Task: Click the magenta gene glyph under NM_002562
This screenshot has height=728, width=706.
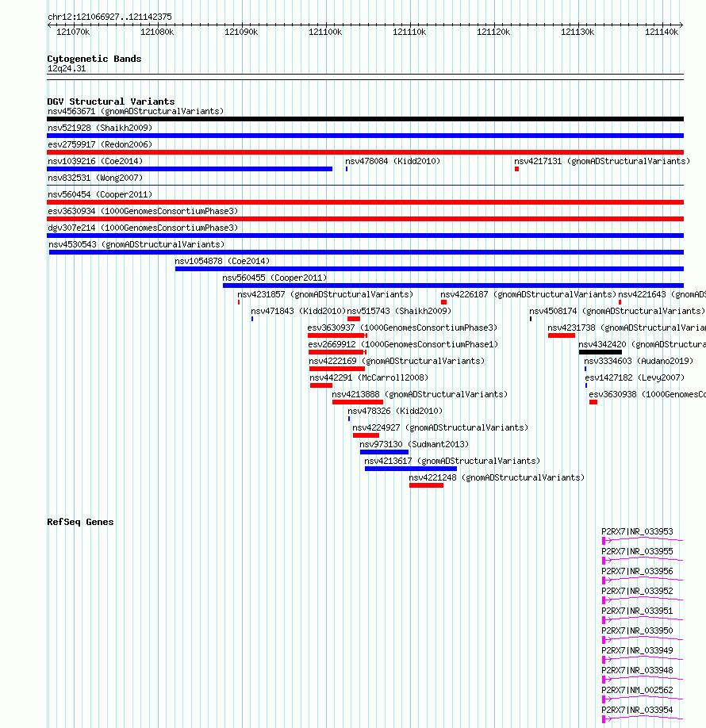Action: (x=643, y=699)
